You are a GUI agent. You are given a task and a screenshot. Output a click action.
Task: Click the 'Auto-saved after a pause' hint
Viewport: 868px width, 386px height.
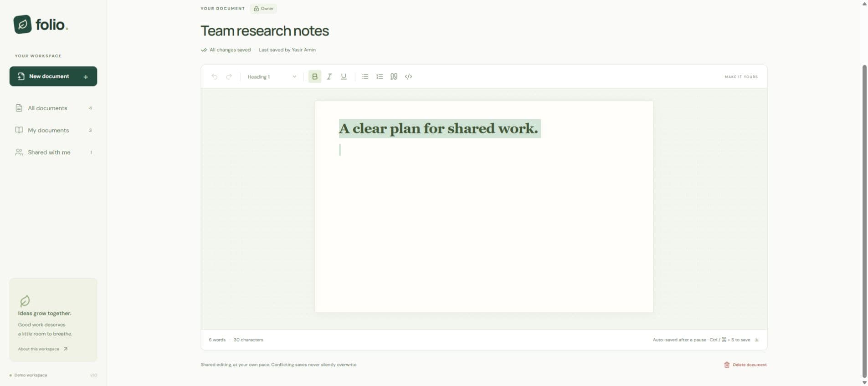(679, 340)
